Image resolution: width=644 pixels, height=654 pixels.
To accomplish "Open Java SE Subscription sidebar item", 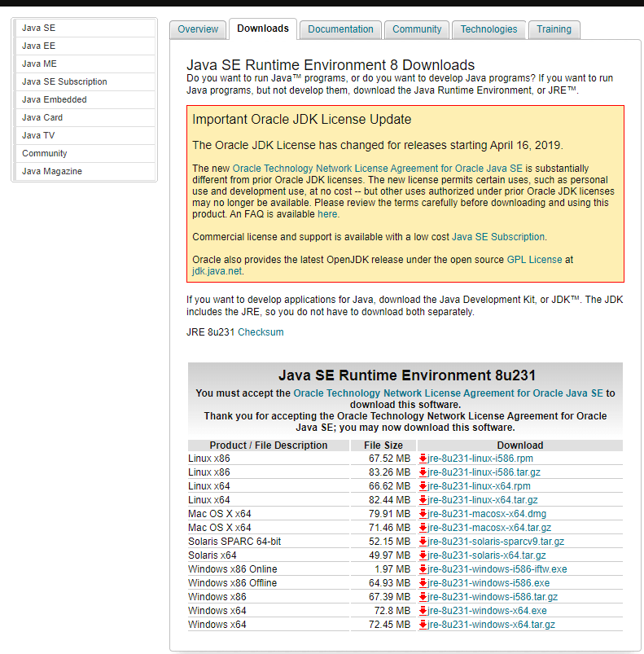I will coord(85,81).
